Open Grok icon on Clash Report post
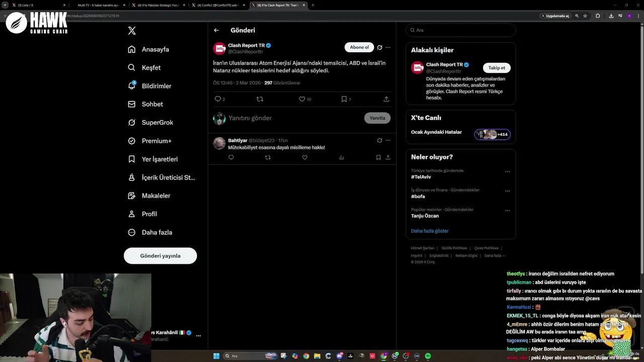Viewport: 644px width, 362px height. click(x=380, y=47)
